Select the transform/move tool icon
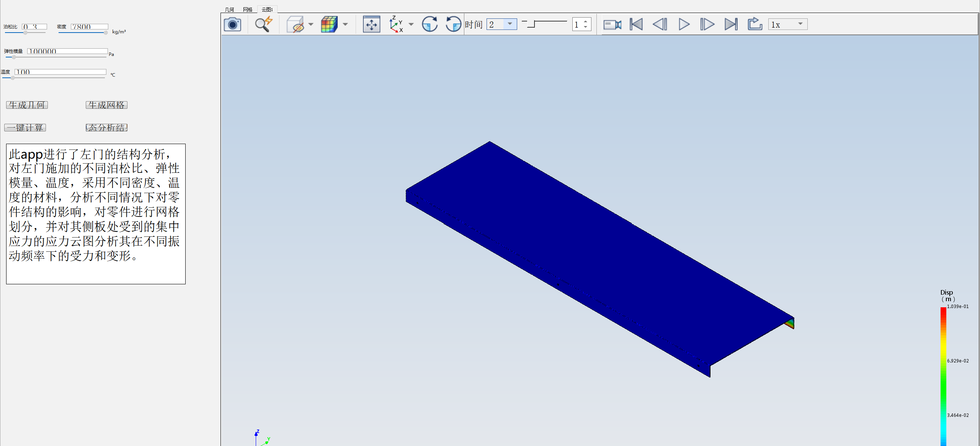 coord(369,25)
